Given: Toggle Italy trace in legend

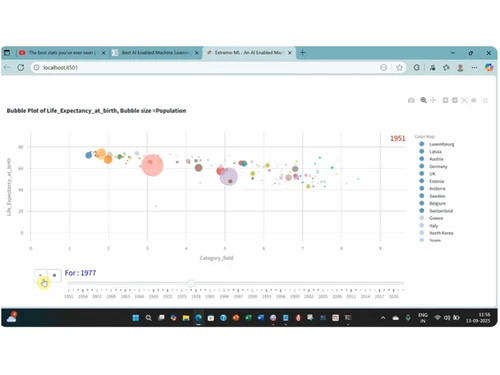Looking at the screenshot, I should [x=429, y=225].
